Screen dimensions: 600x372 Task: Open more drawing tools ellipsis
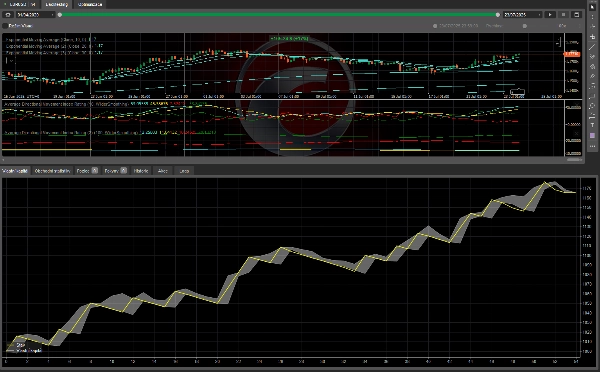(592, 146)
